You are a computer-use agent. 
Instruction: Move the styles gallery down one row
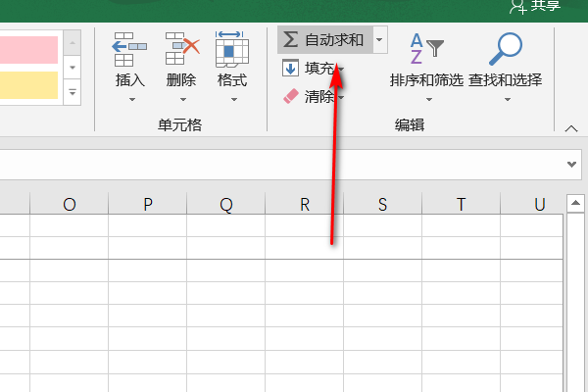(x=73, y=68)
